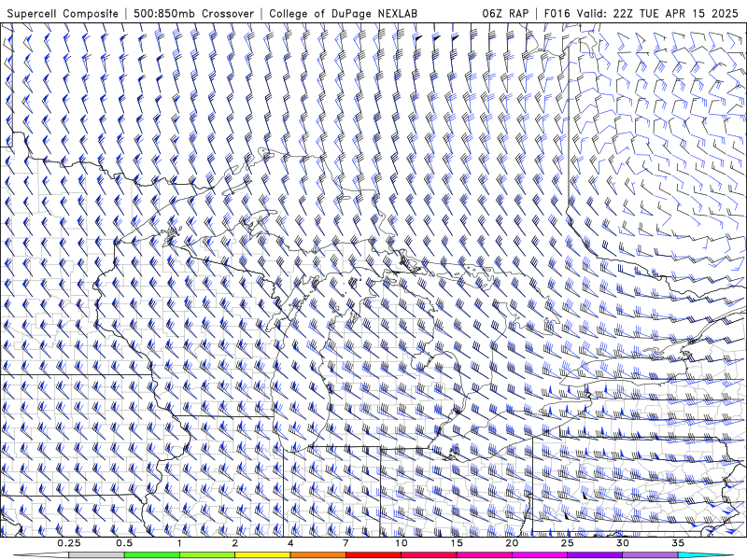
Task: Click the "500:850mb Crossover" header label
Action: pyautogui.click(x=194, y=13)
